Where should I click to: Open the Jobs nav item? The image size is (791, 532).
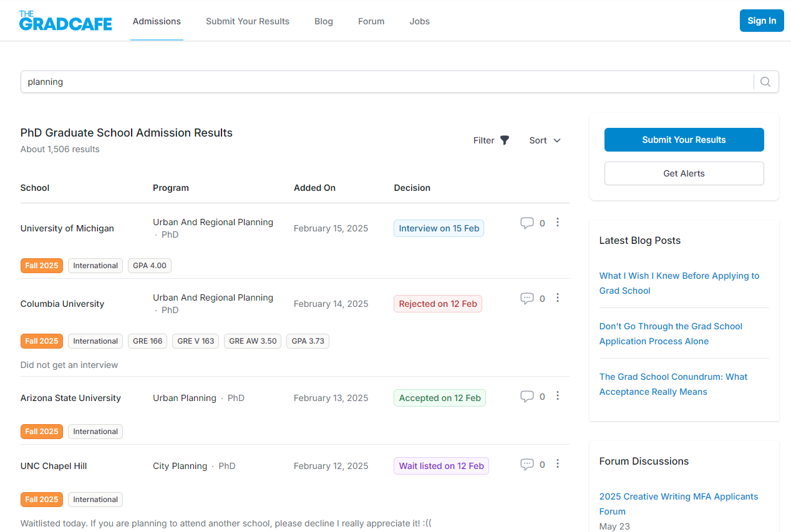(420, 21)
